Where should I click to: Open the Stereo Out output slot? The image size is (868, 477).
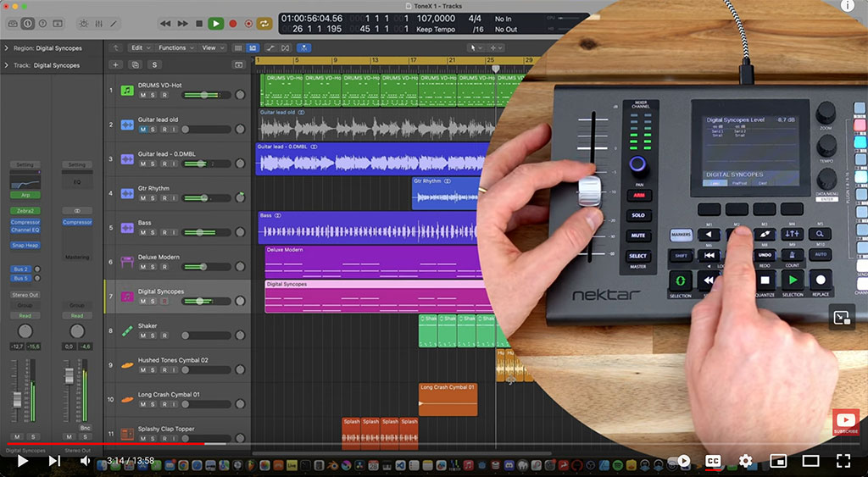click(x=25, y=295)
